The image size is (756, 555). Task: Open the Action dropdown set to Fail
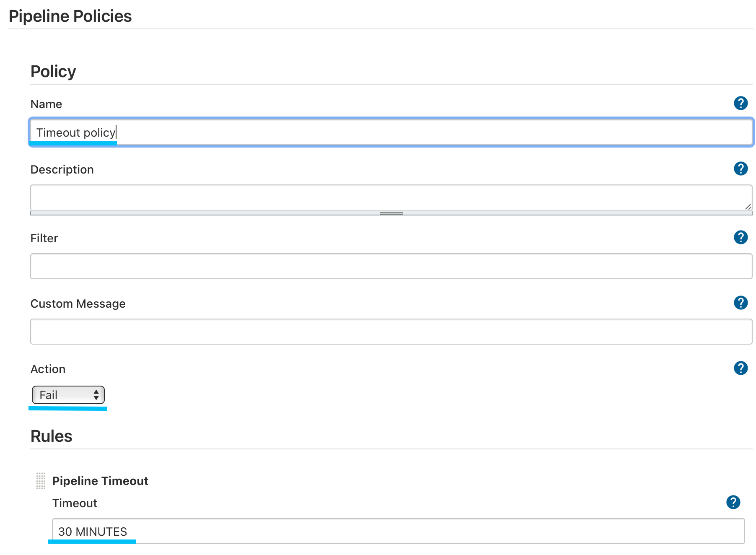click(x=68, y=395)
